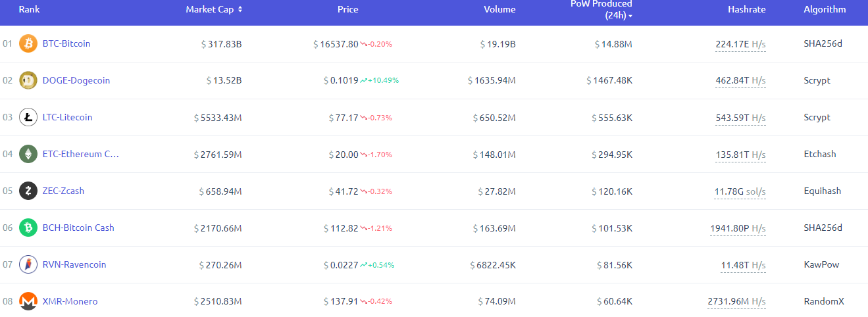Click the Dogecoin coin logo icon
This screenshot has height=317, width=868.
[x=28, y=81]
